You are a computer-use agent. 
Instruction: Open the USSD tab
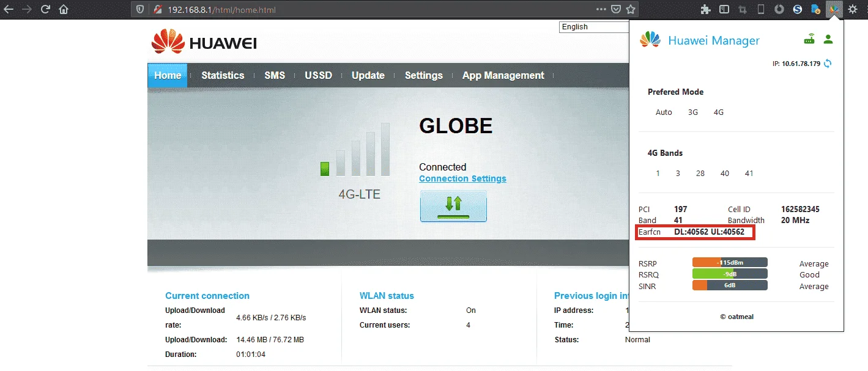coord(319,75)
